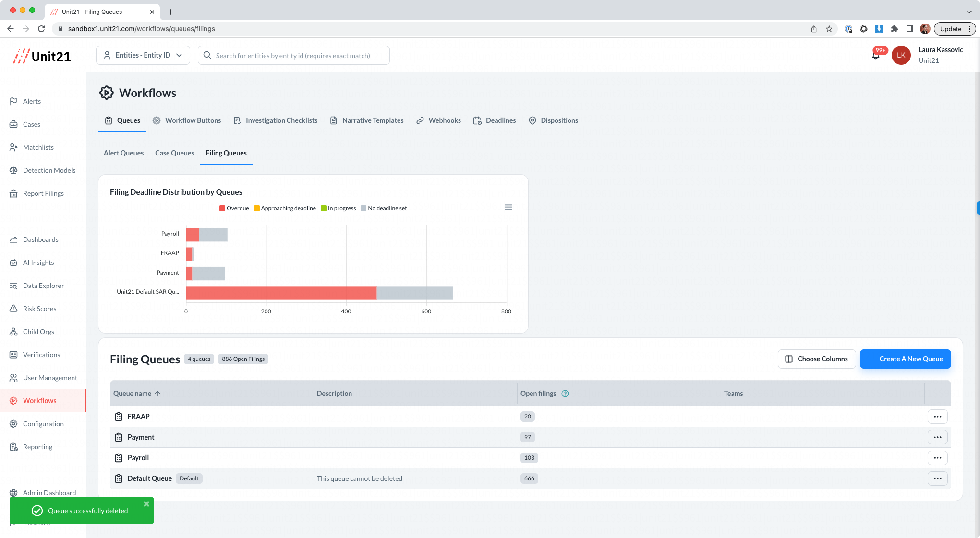Open Risk Scores sidebar item
980x538 pixels.
coord(39,309)
